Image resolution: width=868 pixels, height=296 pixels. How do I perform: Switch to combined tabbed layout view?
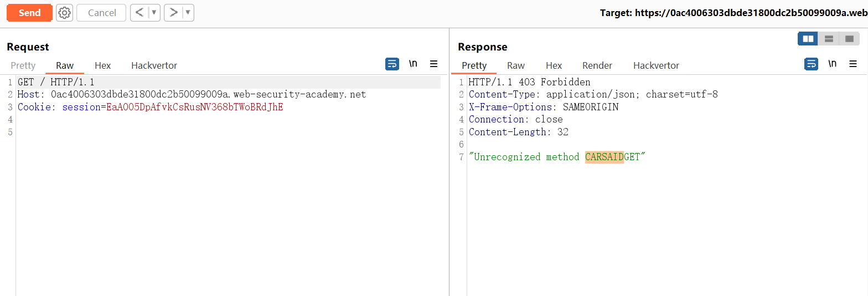pos(849,39)
